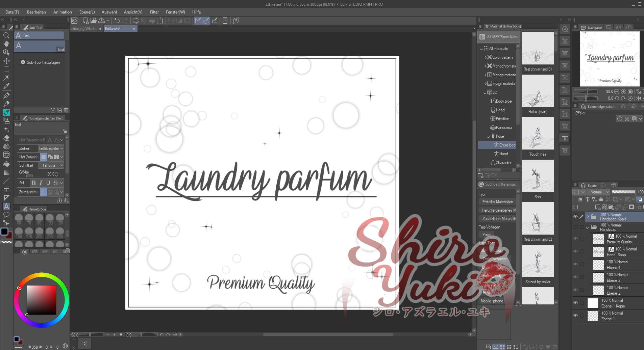This screenshot has width=644, height=350.
Task: Select the Mobile_phone user tag
Action: tap(492, 301)
